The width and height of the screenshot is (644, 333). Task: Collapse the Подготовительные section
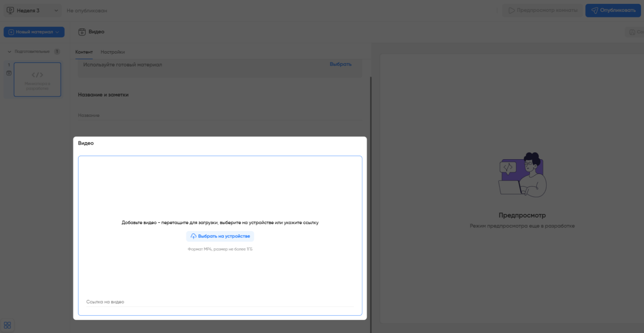tap(10, 52)
